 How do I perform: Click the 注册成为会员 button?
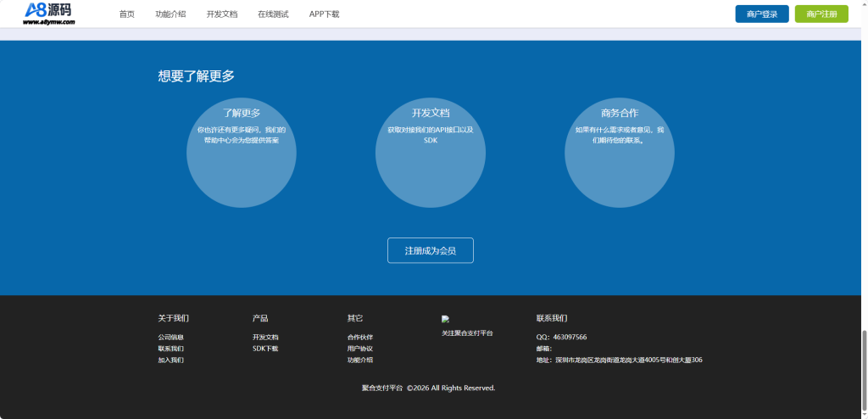[x=430, y=250]
